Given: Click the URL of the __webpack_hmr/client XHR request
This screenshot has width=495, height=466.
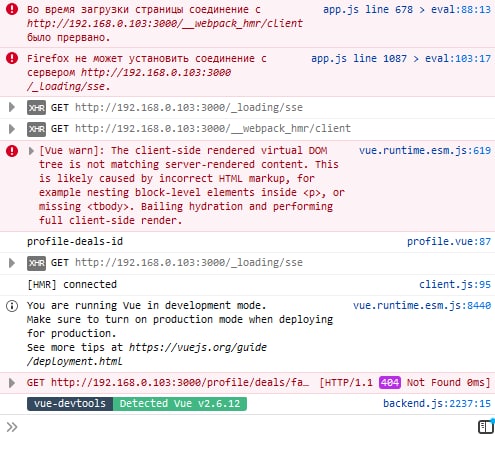Looking at the screenshot, I should point(213,129).
